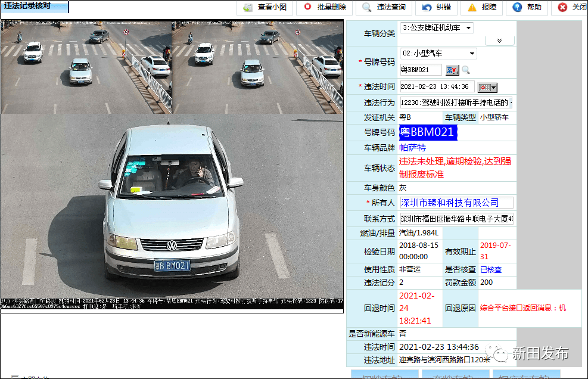Open the 02:小型汽车 plate type dropdown
The width and height of the screenshot is (588, 379).
pyautogui.click(x=438, y=54)
